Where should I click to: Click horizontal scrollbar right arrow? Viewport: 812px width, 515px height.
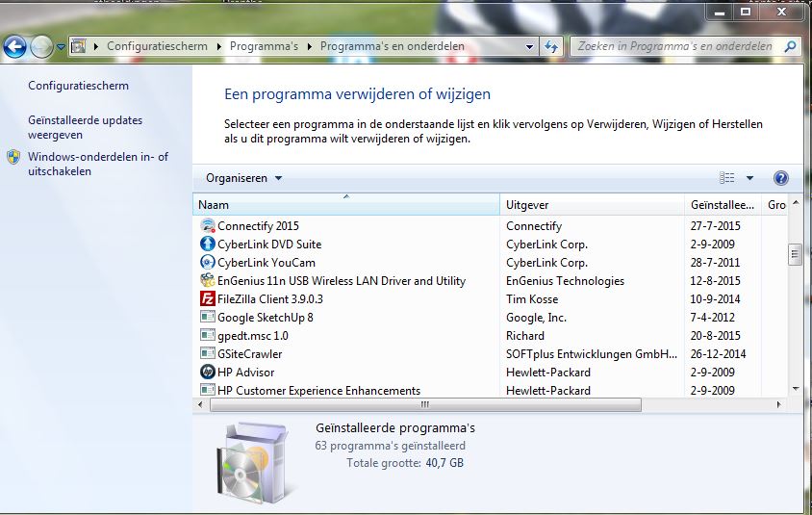(x=778, y=404)
